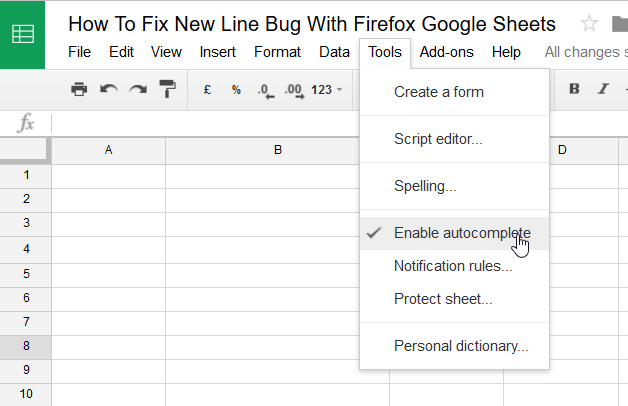Click the Print icon in toolbar
Screen dimensions: 628x406
pyautogui.click(x=79, y=89)
